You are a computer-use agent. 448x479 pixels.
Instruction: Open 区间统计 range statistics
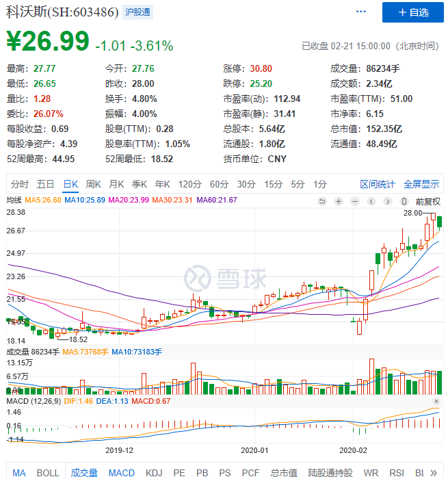pos(378,184)
